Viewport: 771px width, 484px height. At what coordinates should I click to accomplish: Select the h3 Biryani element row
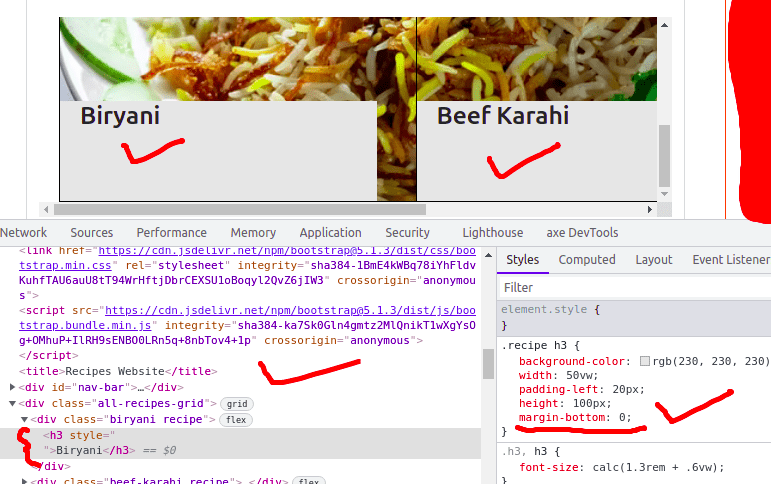pos(240,443)
